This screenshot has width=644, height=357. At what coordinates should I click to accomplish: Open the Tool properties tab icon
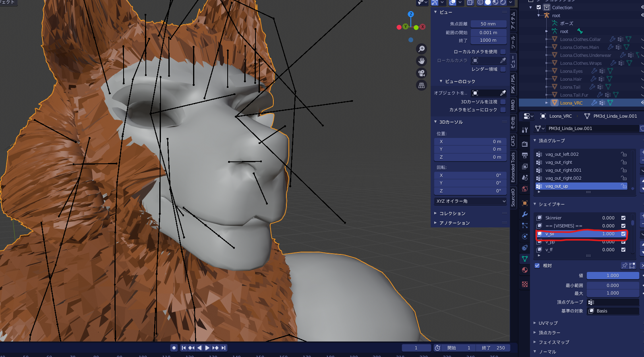(525, 130)
